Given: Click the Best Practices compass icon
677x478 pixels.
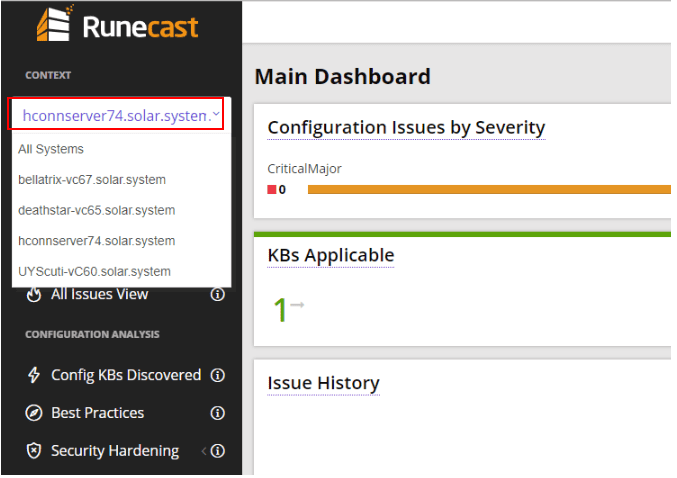Looking at the screenshot, I should click(x=34, y=413).
